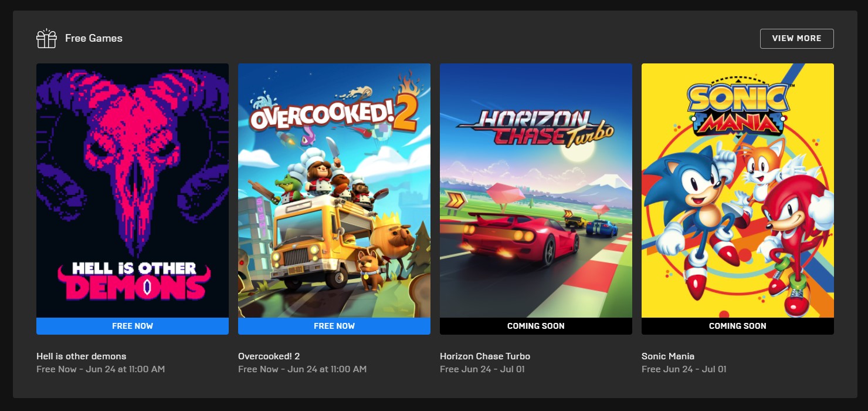Click COMING SOON banner under Horizon Chase Turbo
This screenshot has width=868, height=411.
[536, 326]
